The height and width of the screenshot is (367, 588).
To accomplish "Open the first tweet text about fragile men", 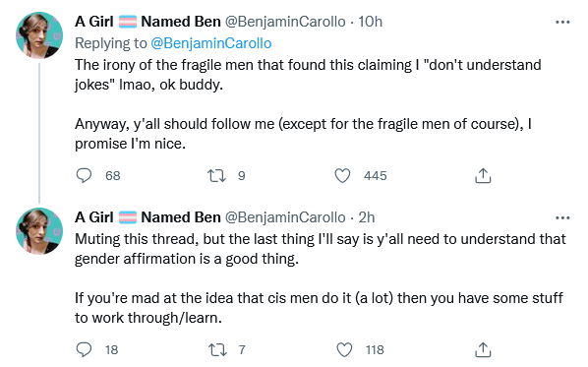I will 308,104.
